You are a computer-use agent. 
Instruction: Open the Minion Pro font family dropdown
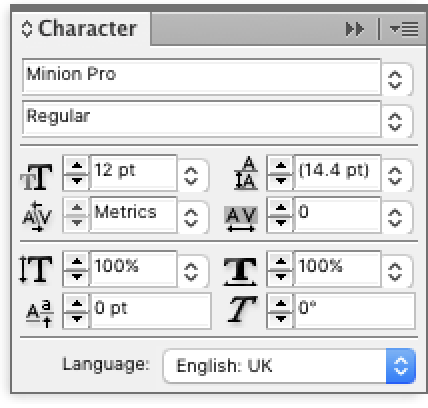[x=395, y=79]
